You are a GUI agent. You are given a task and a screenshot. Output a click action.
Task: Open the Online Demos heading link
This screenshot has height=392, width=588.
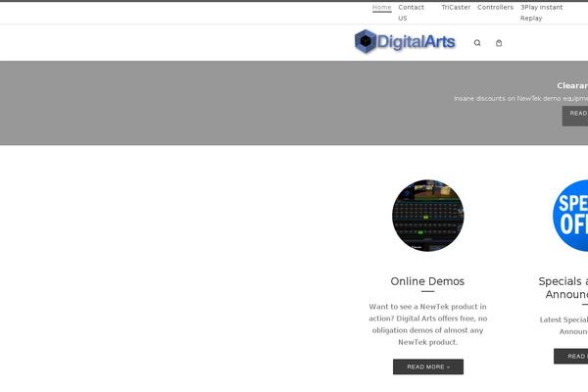(x=427, y=281)
